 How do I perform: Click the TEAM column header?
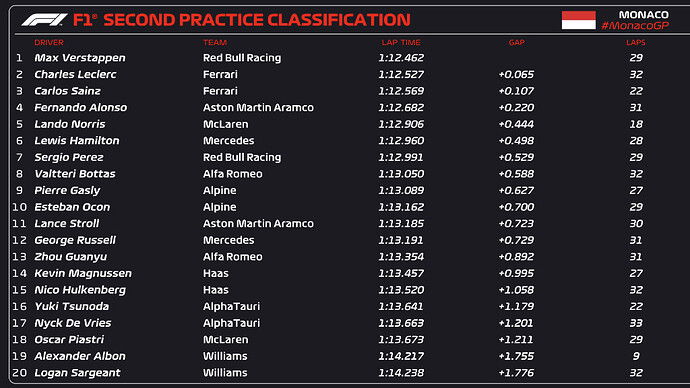tap(215, 43)
